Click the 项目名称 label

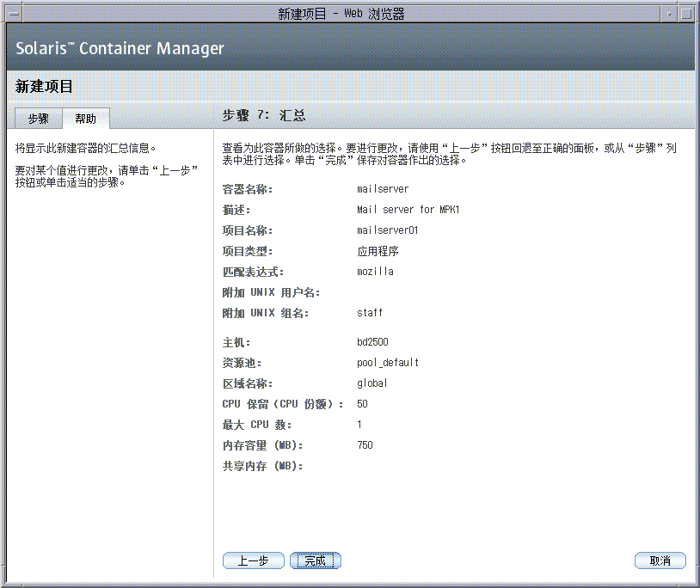248,230
